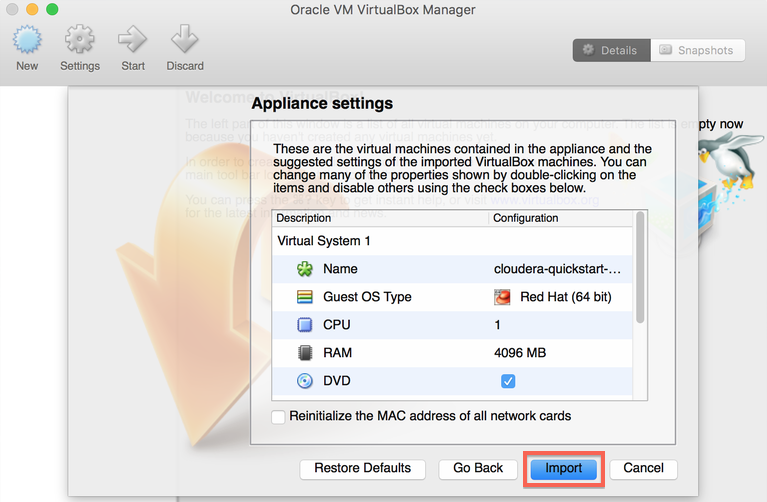Click the Start arrow toolbar icon

[133, 39]
